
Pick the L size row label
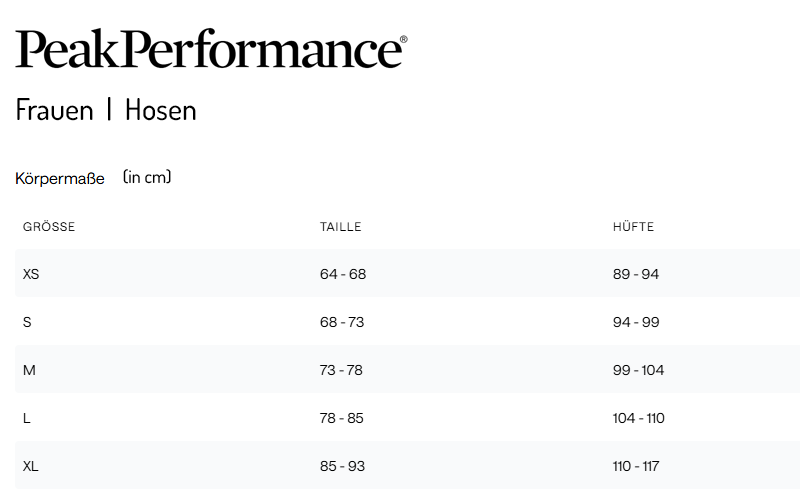point(27,418)
